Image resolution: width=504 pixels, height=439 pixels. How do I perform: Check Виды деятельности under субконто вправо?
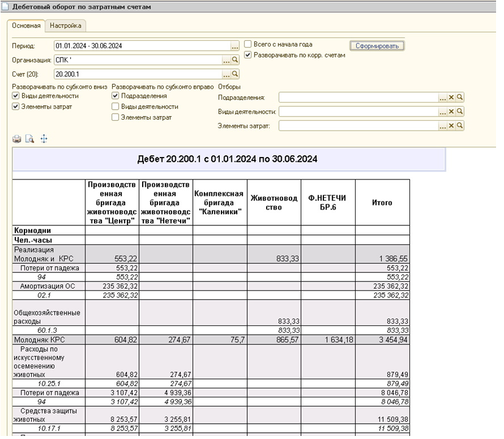tap(115, 106)
